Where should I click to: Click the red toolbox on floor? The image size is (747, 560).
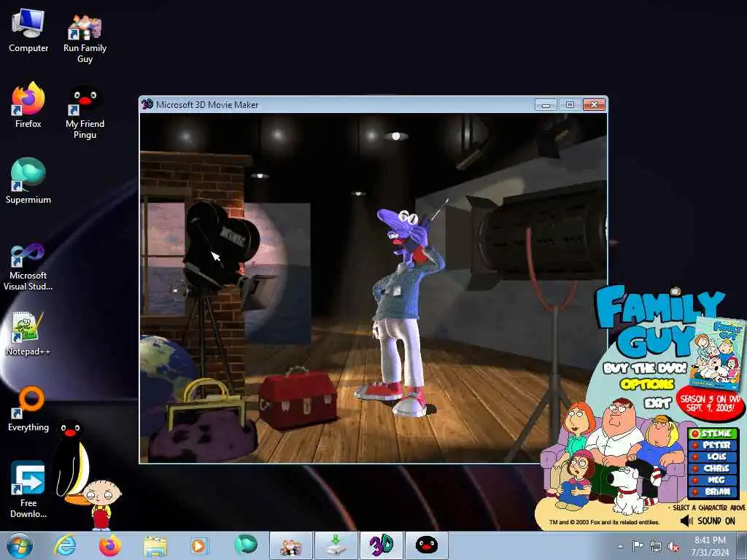[298, 397]
